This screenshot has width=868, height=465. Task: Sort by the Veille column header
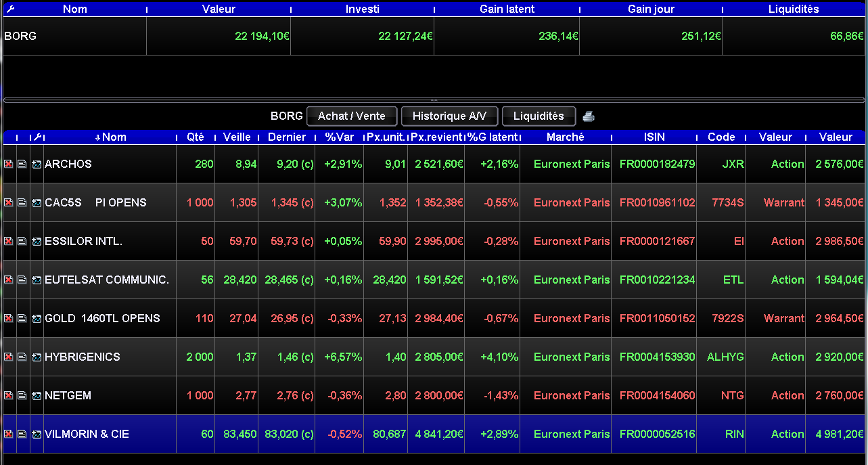tap(237, 137)
